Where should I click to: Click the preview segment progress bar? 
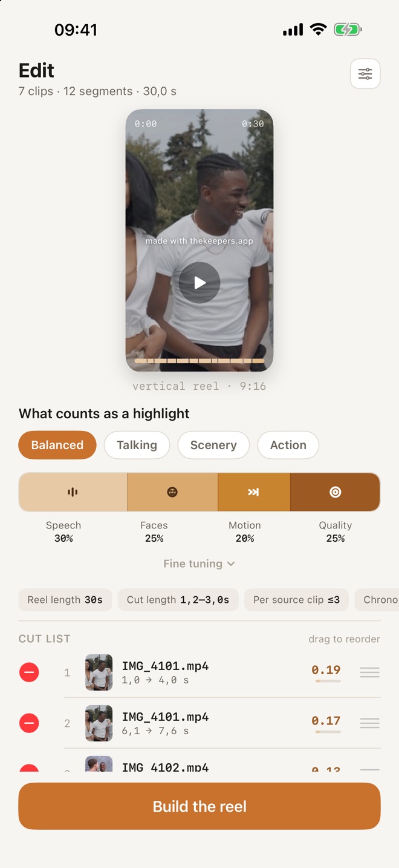(x=199, y=361)
